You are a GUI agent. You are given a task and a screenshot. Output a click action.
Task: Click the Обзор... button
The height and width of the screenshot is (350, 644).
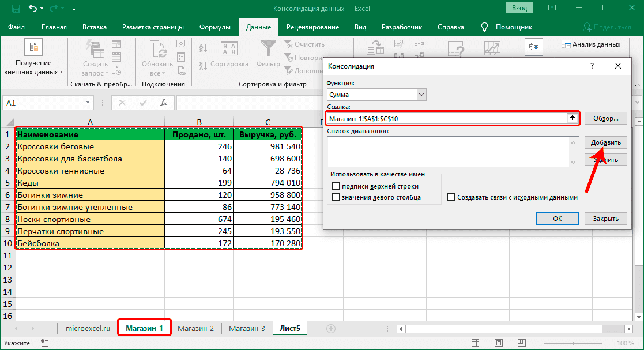point(605,118)
